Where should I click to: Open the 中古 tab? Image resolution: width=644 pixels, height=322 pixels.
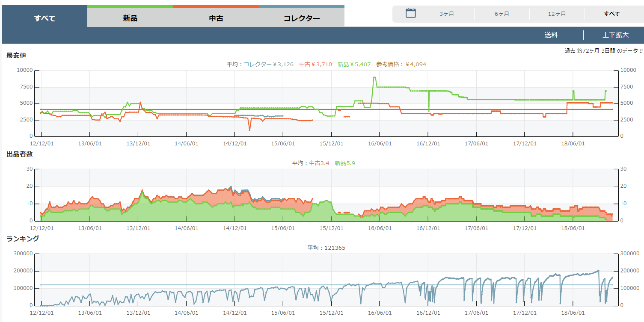click(x=216, y=18)
